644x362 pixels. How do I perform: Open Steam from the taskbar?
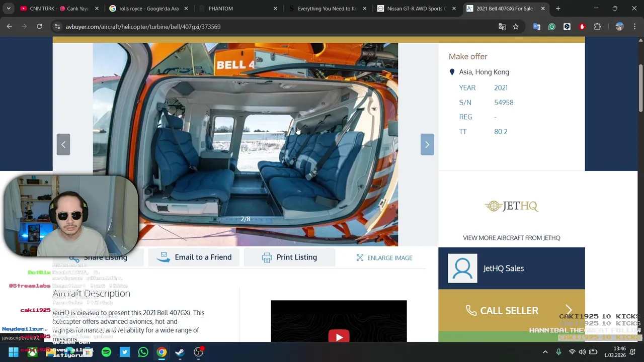[180, 352]
